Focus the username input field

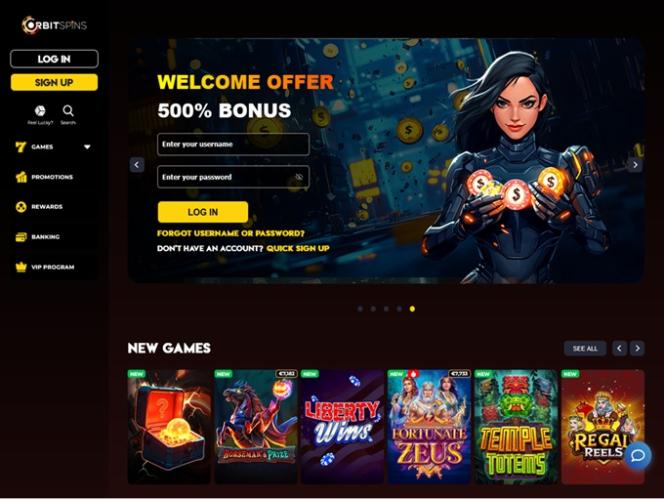(233, 144)
